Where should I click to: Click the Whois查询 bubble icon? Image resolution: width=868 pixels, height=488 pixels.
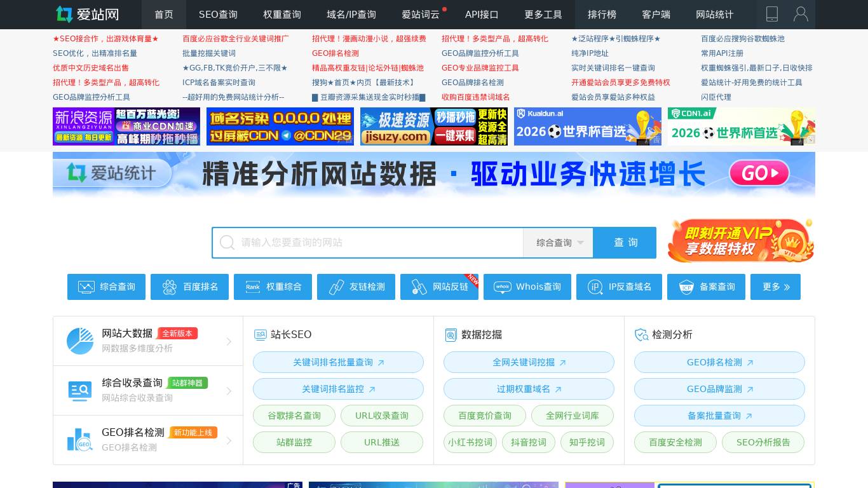pyautogui.click(x=502, y=287)
